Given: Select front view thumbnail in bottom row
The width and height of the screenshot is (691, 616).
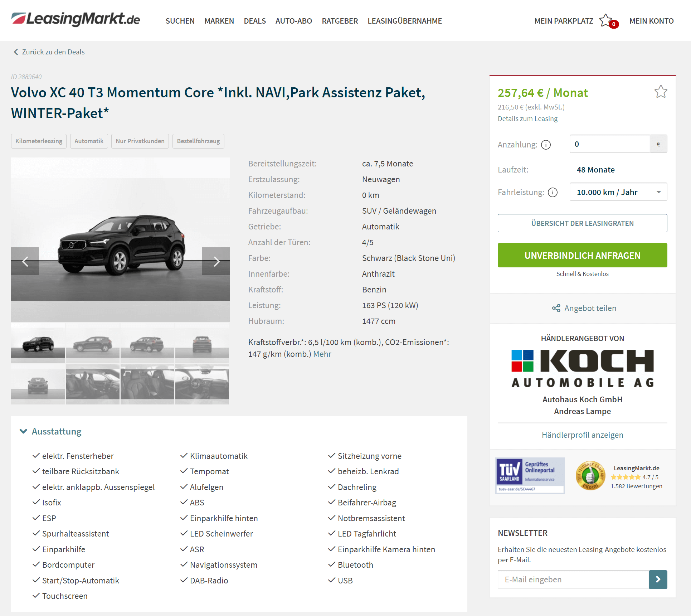Looking at the screenshot, I should point(38,384).
